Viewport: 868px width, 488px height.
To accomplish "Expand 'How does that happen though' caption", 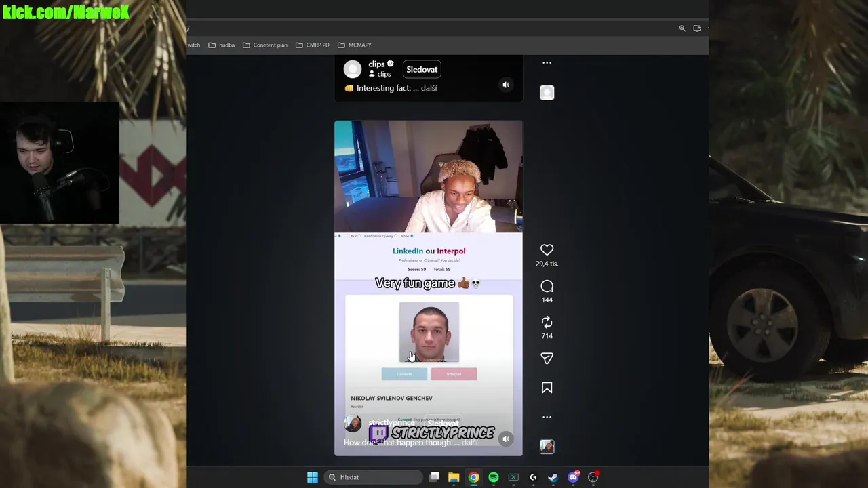I will (470, 443).
